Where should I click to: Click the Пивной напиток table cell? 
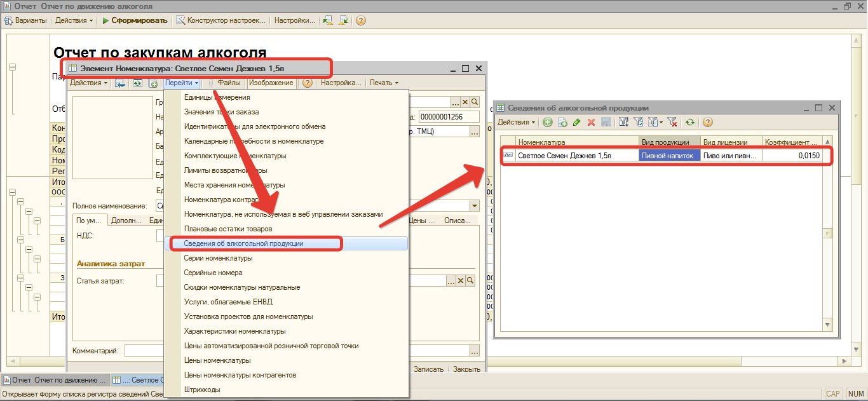click(670, 155)
